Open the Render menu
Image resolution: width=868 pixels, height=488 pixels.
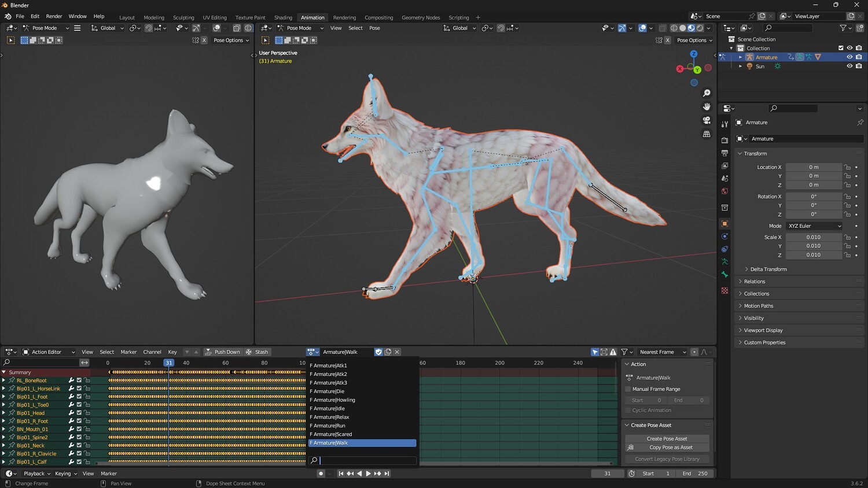click(x=54, y=16)
